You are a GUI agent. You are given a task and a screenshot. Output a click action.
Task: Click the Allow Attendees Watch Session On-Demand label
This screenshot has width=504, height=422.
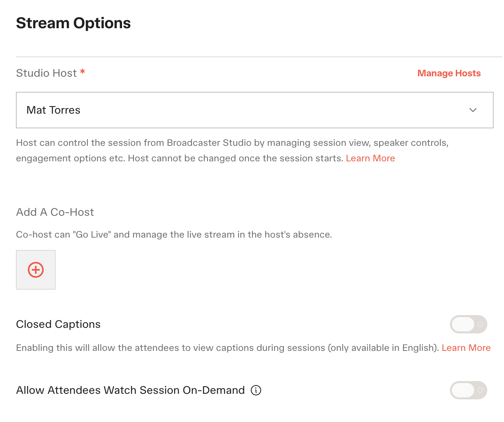pyautogui.click(x=130, y=390)
